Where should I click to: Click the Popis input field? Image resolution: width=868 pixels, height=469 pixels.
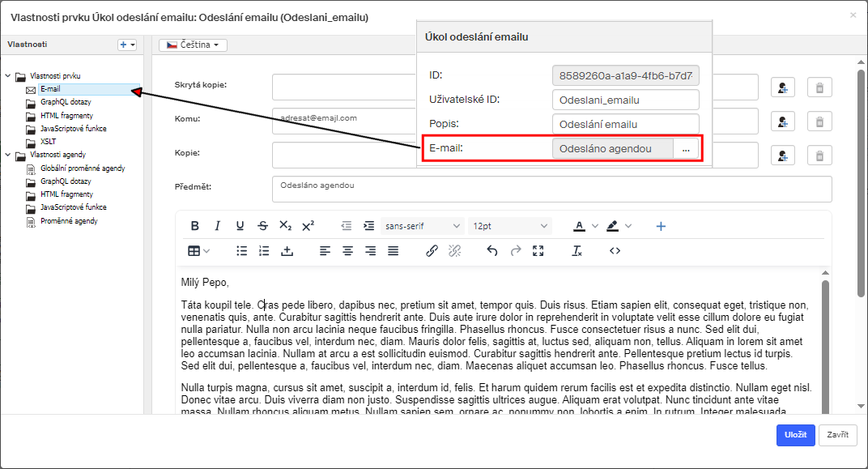[x=626, y=125]
